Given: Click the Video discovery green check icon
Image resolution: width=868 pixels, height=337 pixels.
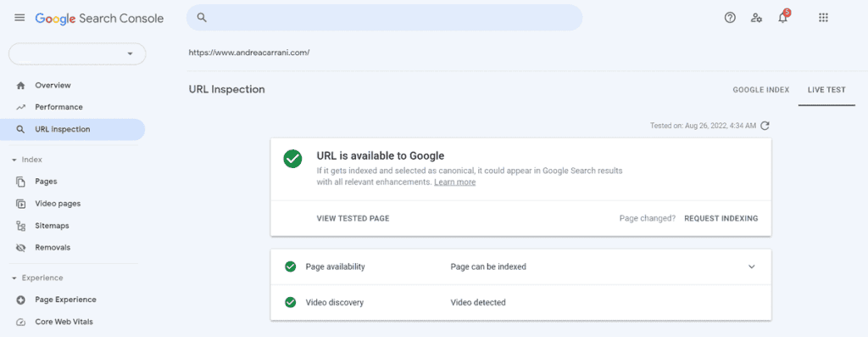Looking at the screenshot, I should (290, 303).
